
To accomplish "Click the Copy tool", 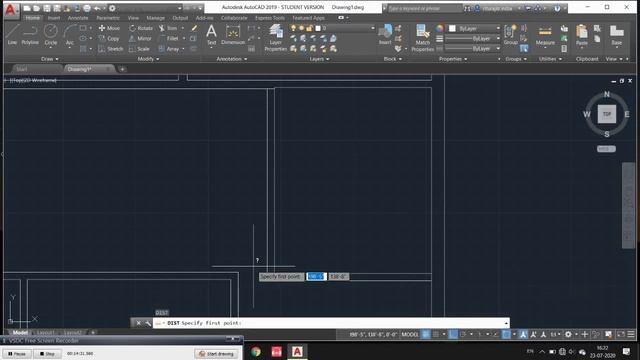I will pos(109,38).
